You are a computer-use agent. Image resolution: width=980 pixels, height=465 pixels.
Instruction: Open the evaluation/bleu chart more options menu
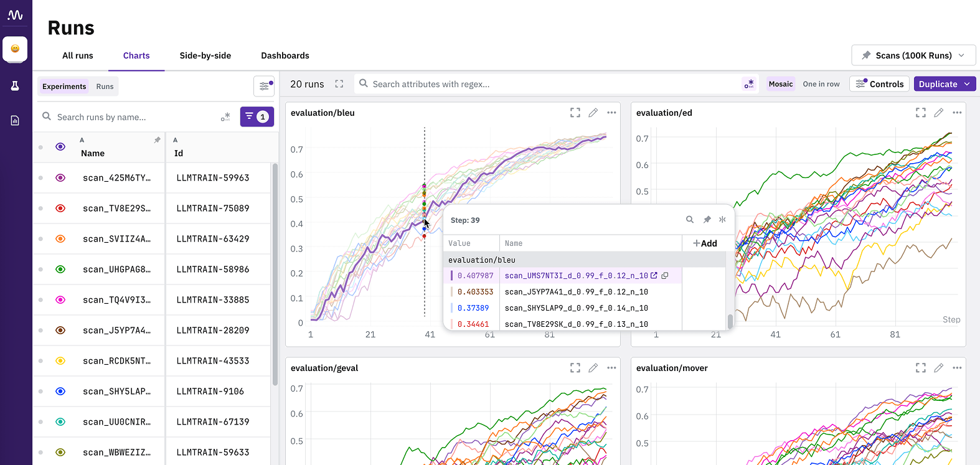point(611,113)
